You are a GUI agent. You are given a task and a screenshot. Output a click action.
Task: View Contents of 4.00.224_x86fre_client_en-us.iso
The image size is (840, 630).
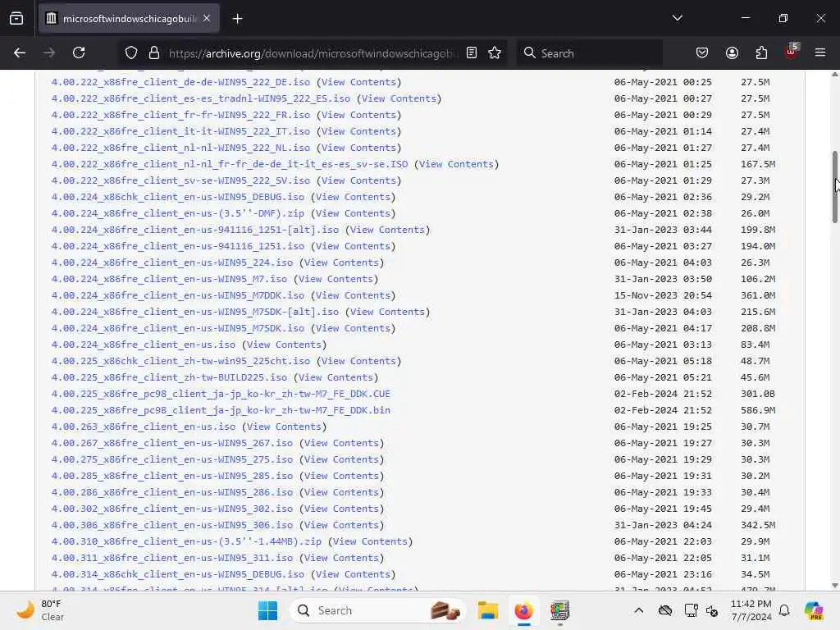tap(284, 345)
